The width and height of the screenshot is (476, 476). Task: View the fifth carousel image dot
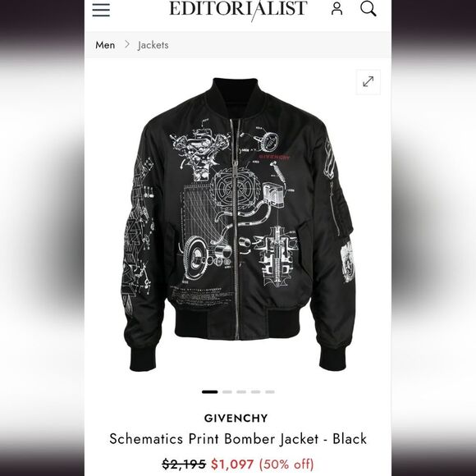point(270,392)
